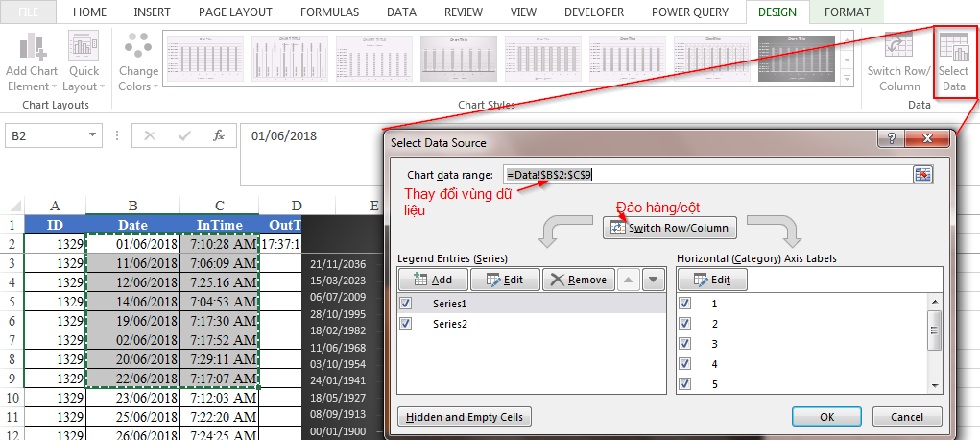This screenshot has width=980, height=440.
Task: Switch to the HOME tab
Action: click(89, 12)
